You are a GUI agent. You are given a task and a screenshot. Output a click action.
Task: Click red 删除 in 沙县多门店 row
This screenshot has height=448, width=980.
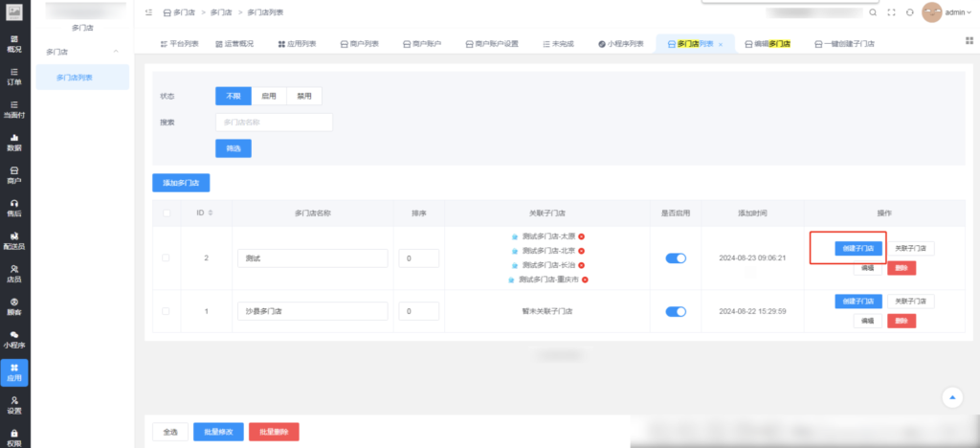[902, 321]
